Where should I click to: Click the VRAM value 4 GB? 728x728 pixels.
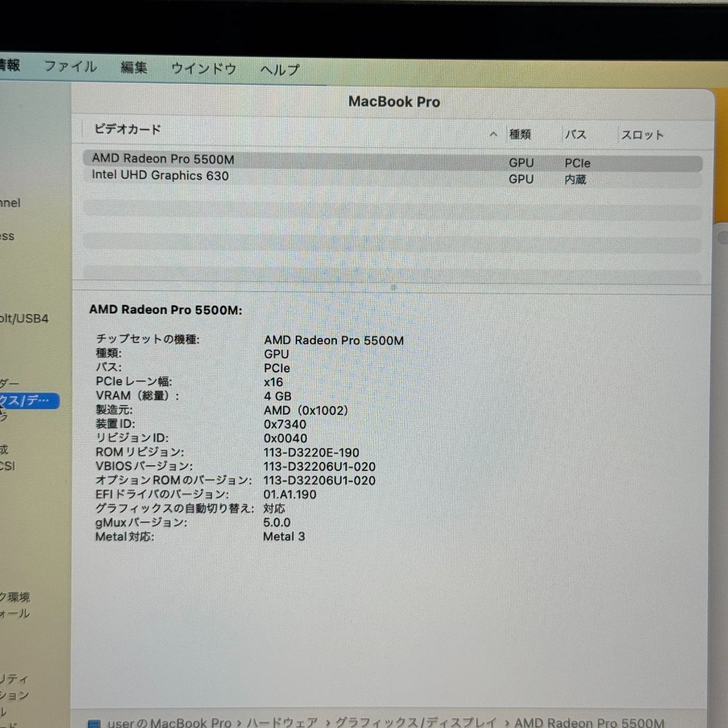(278, 396)
